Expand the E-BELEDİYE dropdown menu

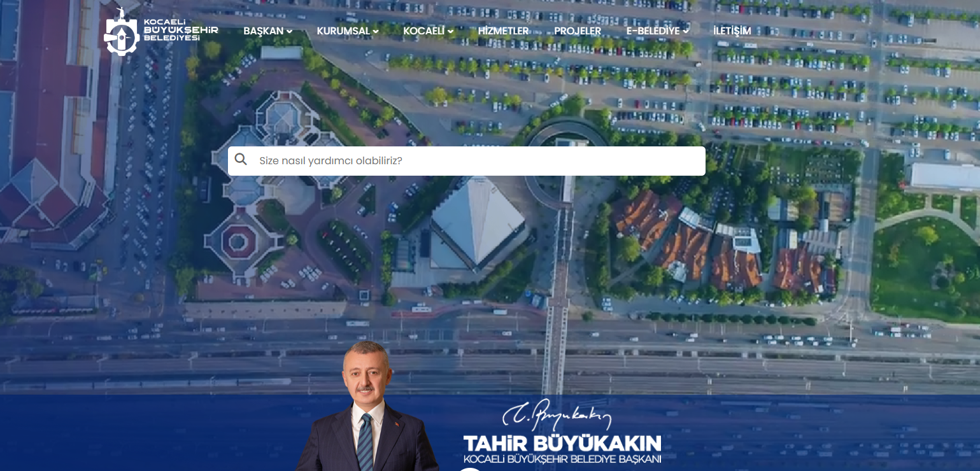pos(686,30)
